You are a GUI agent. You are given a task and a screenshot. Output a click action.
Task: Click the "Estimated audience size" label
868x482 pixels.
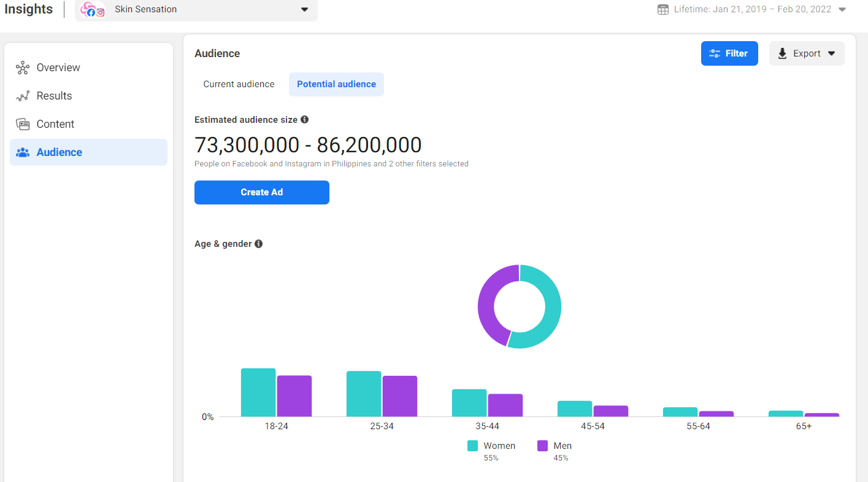246,120
